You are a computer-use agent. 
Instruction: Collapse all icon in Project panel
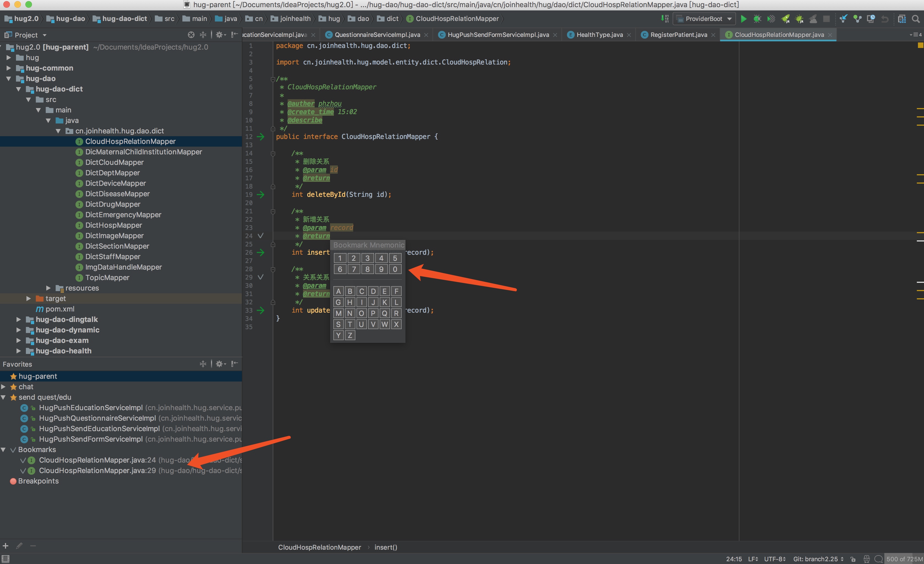coord(203,35)
